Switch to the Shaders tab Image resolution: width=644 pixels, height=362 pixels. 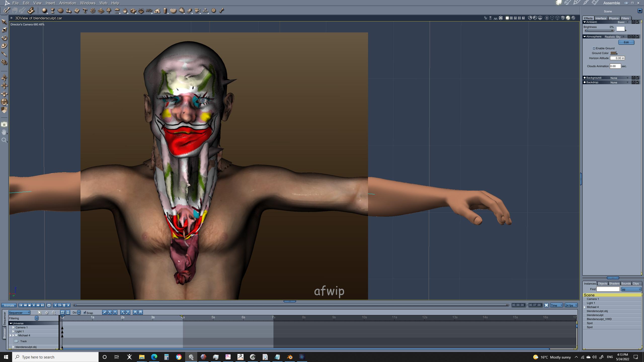pos(614,284)
